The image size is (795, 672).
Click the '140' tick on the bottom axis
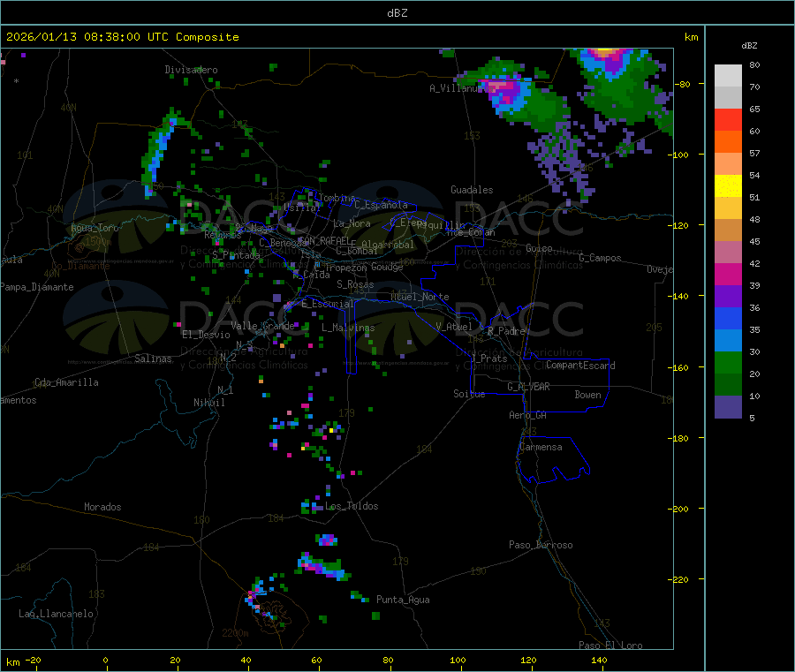[x=599, y=660]
